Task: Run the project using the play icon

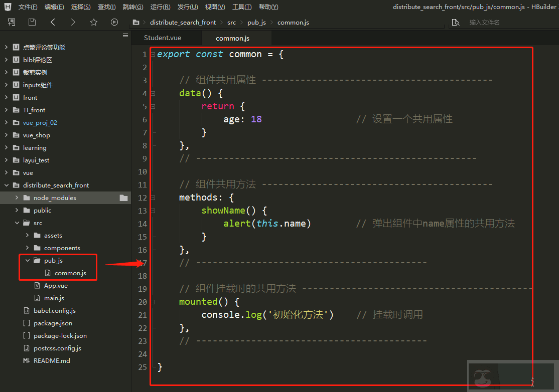Action: coord(114,22)
